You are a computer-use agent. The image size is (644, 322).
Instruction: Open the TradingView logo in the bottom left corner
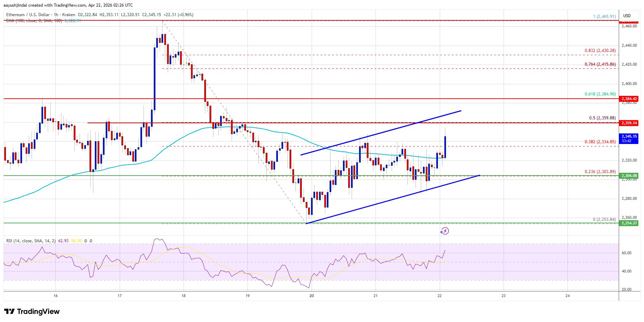pyautogui.click(x=32, y=311)
